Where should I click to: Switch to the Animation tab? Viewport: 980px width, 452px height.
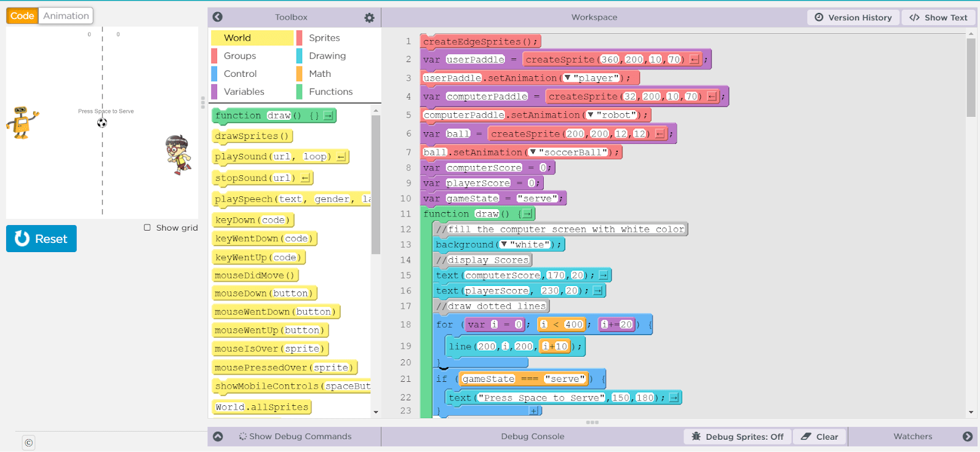[x=66, y=16]
